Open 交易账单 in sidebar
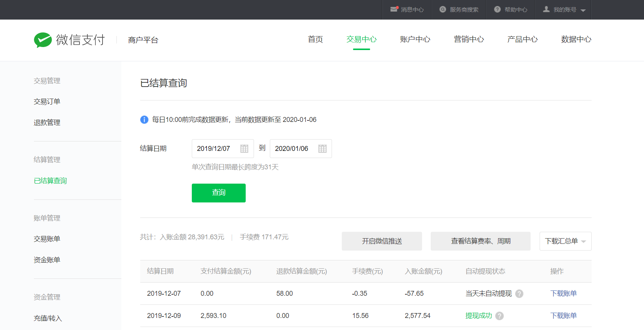644x330 pixels. click(47, 239)
